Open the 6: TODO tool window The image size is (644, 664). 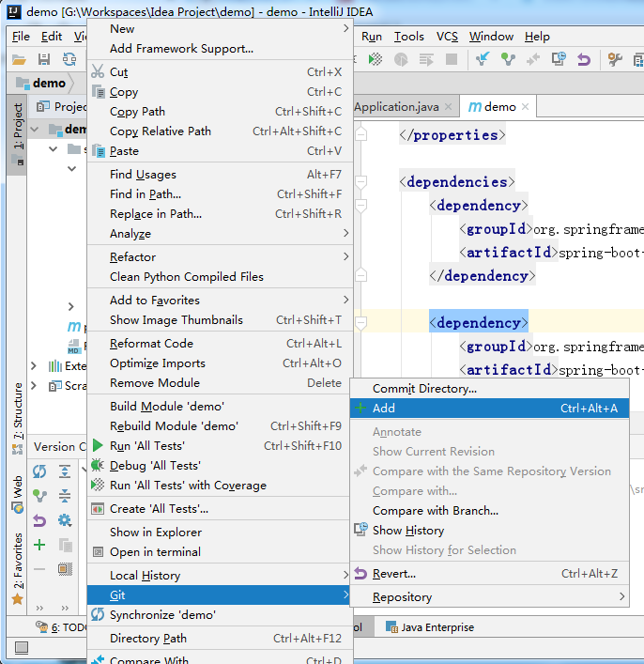point(61,627)
